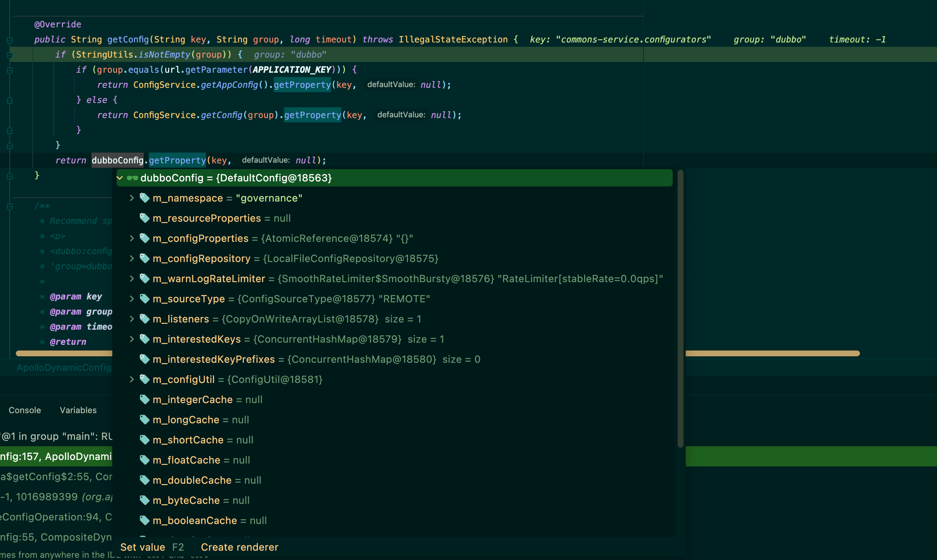Click the tag icon beside m_booleanCache
The width and height of the screenshot is (937, 560).
pos(144,520)
